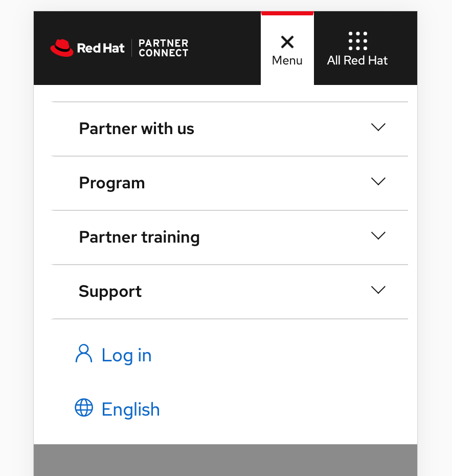Click the All Red Hat label

coord(357,60)
